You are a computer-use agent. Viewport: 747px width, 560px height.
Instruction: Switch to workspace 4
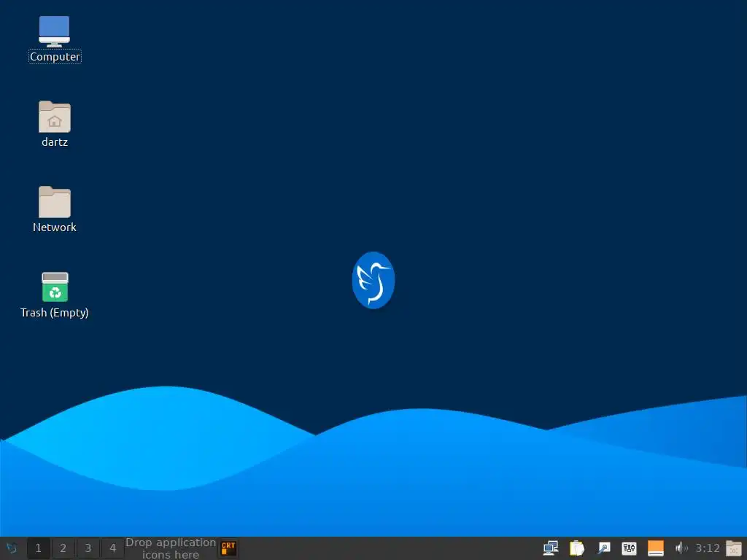point(112,548)
